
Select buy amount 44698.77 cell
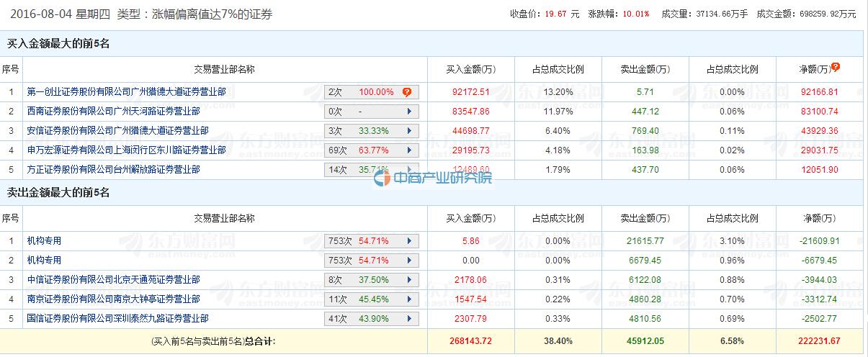point(470,131)
